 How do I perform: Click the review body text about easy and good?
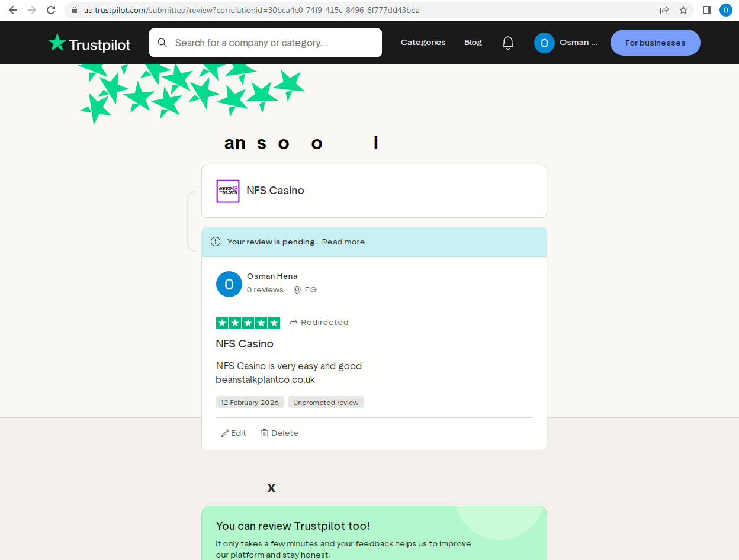point(289,366)
